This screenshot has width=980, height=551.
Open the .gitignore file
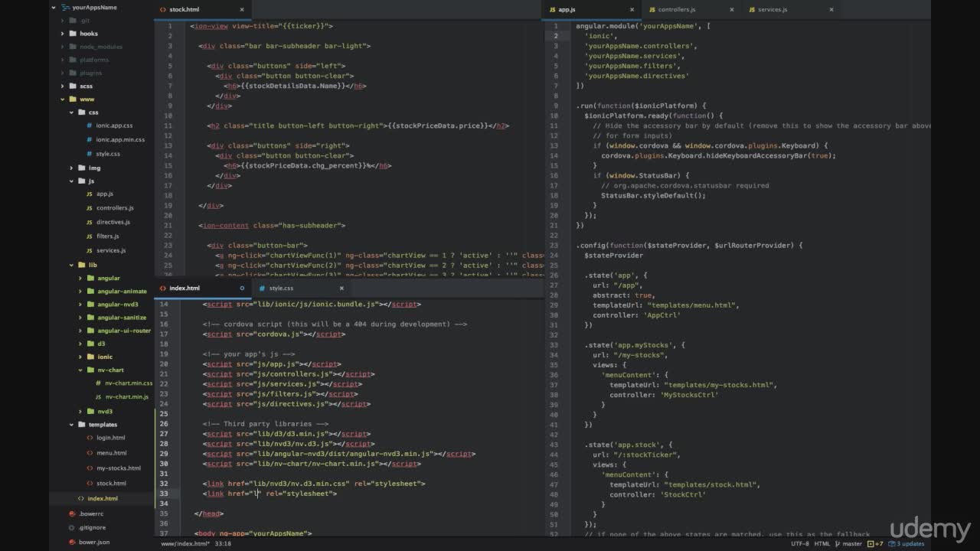(x=92, y=527)
